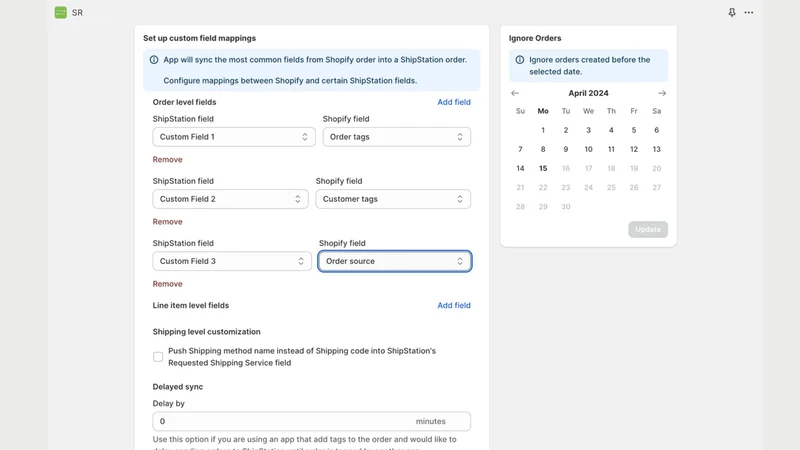800x450 pixels.
Task: Toggle Push Shipping method name checkbox
Action: 158,357
